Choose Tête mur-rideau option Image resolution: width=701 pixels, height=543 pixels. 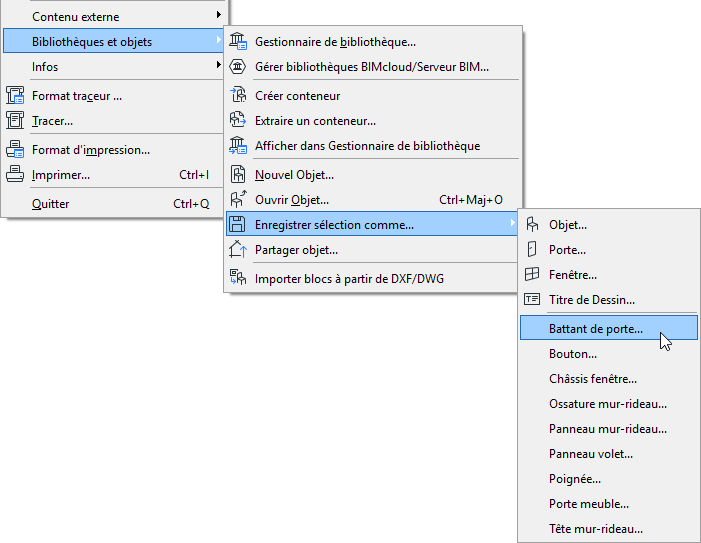click(x=596, y=529)
